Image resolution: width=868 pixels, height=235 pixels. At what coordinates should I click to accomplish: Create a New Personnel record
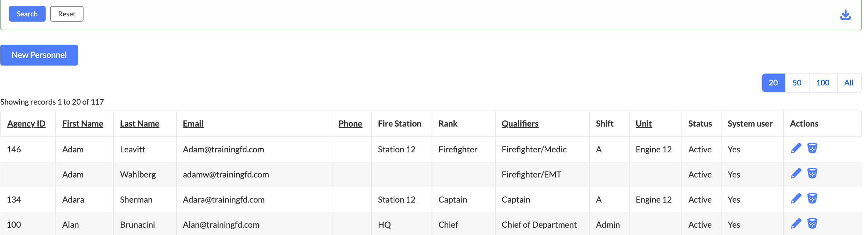(39, 55)
